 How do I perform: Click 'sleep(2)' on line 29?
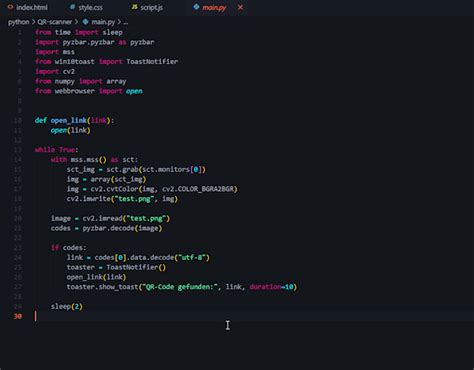(67, 306)
